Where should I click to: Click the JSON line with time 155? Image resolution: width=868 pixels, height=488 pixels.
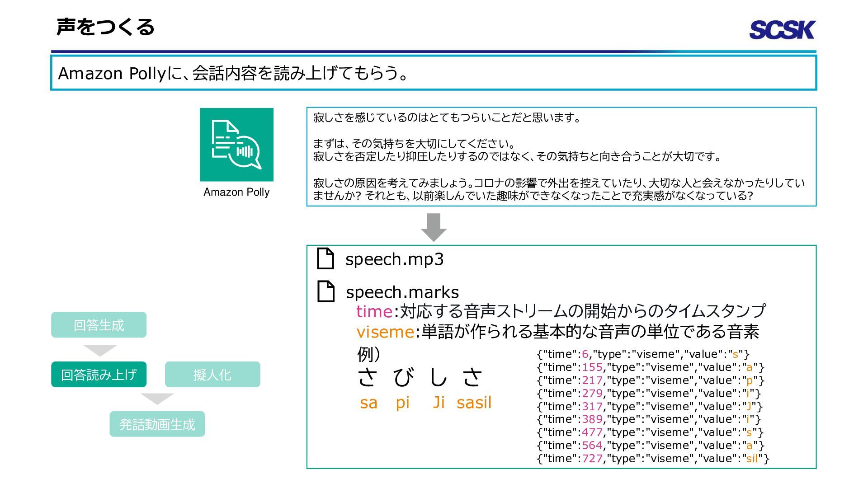click(651, 367)
